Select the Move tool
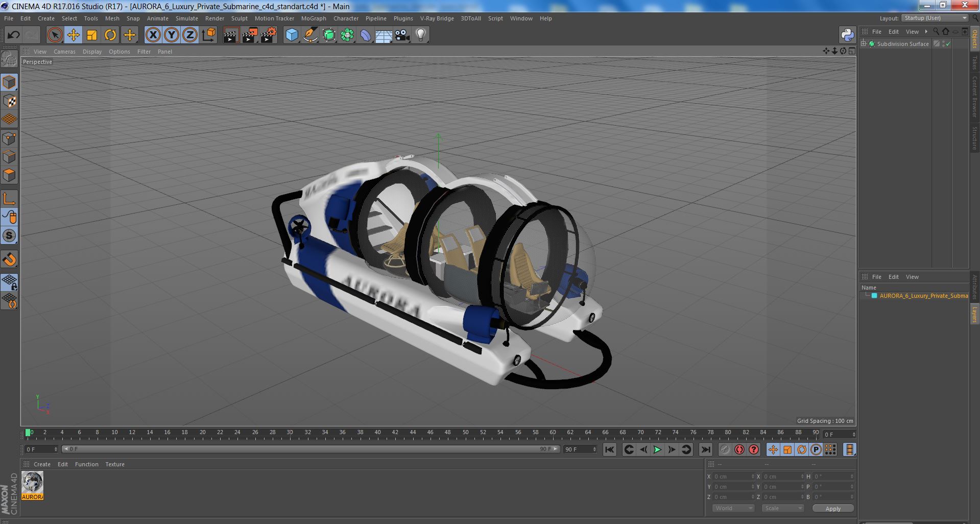The image size is (980, 524). [73, 35]
